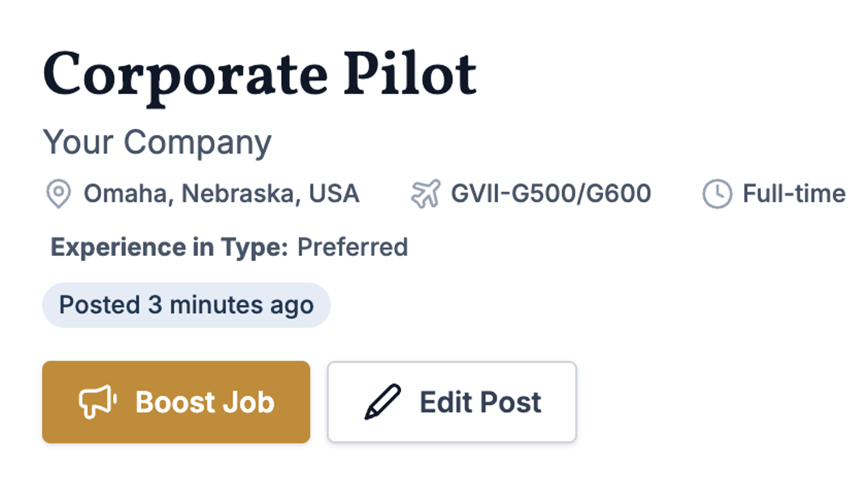Viewport: 868px width, 503px height.
Task: Open the Edit Post button
Action: (452, 402)
